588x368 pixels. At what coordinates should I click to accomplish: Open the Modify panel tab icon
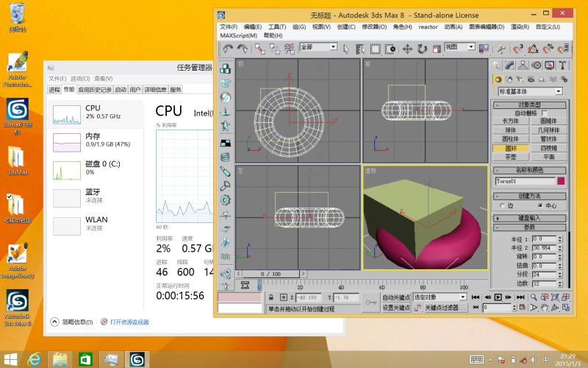tap(511, 65)
